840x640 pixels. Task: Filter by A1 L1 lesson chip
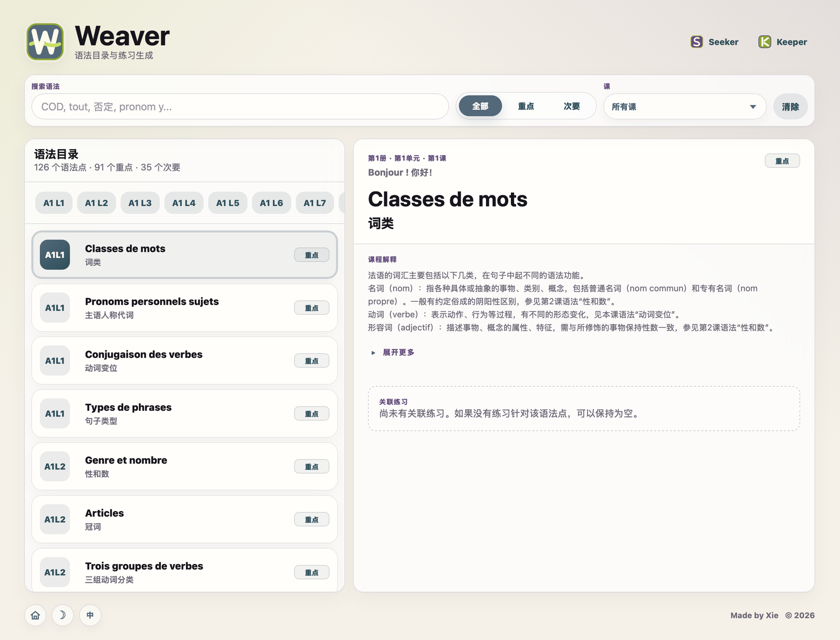click(x=54, y=203)
